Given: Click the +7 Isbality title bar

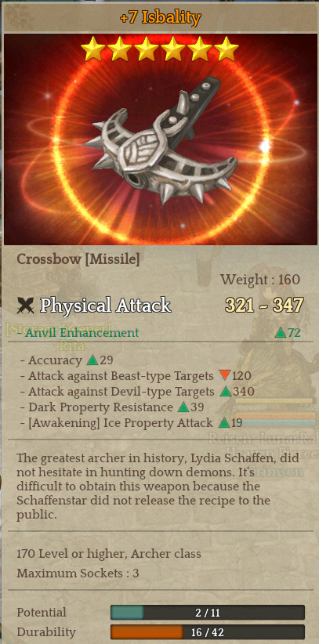Looking at the screenshot, I should tap(161, 17).
